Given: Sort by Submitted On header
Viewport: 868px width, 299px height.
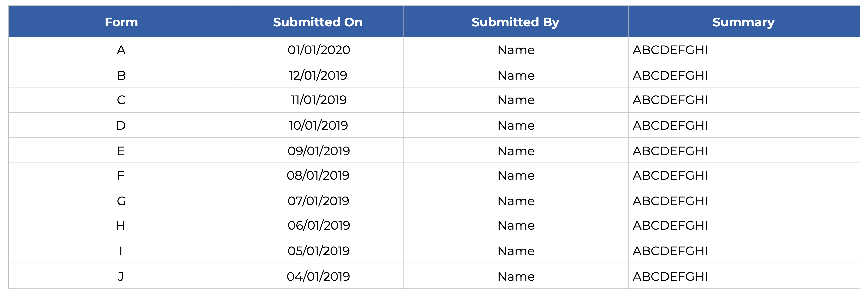Looking at the screenshot, I should (x=318, y=22).
